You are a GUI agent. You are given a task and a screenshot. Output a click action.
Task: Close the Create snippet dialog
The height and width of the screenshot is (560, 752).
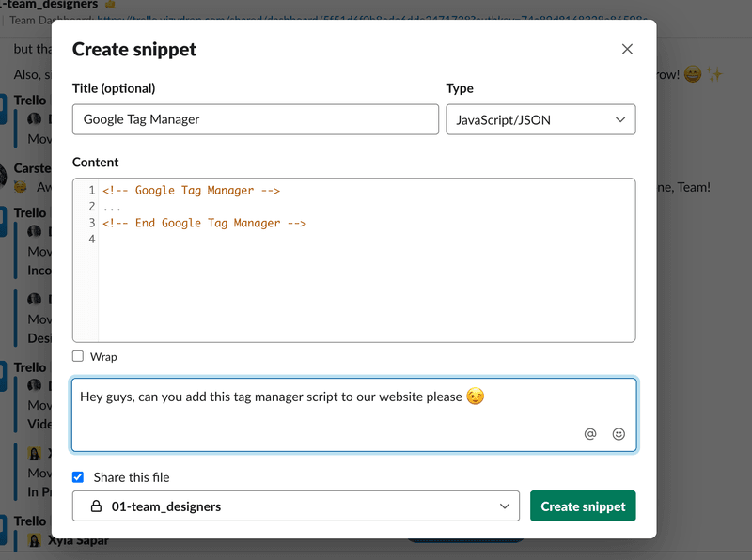pyautogui.click(x=627, y=49)
